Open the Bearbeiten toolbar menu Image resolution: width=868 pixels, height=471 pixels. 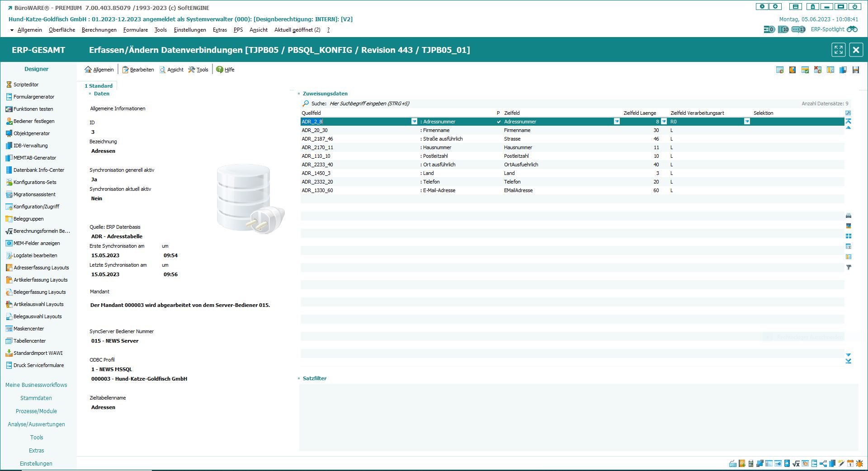[138, 70]
